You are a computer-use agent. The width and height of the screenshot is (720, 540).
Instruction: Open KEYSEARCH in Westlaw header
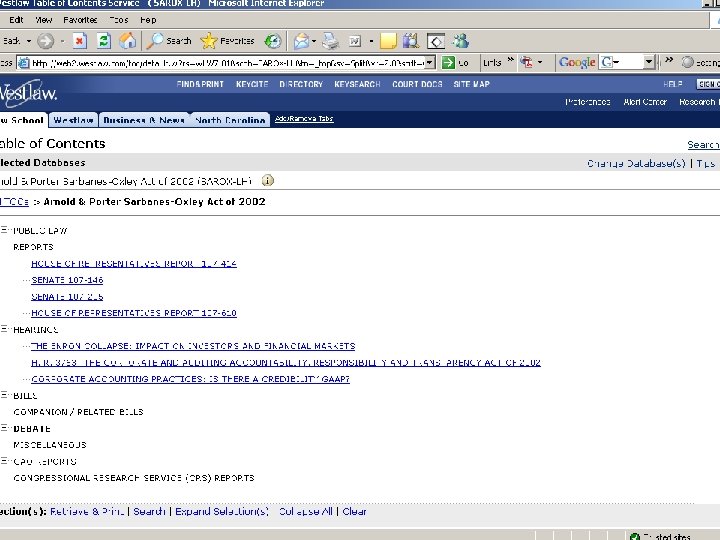[x=357, y=84]
